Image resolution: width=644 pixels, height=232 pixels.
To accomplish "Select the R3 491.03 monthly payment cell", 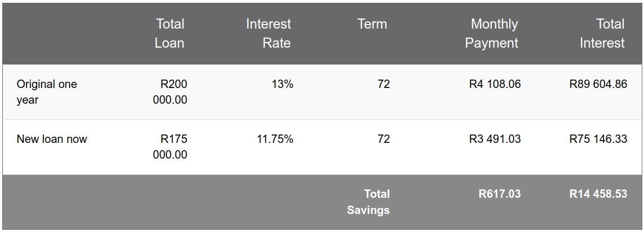I will (495, 139).
